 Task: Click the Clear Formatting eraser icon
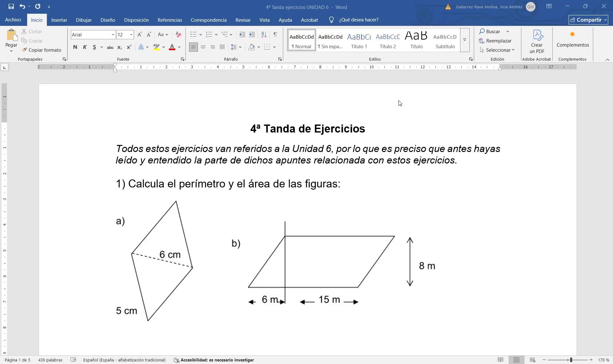click(178, 34)
